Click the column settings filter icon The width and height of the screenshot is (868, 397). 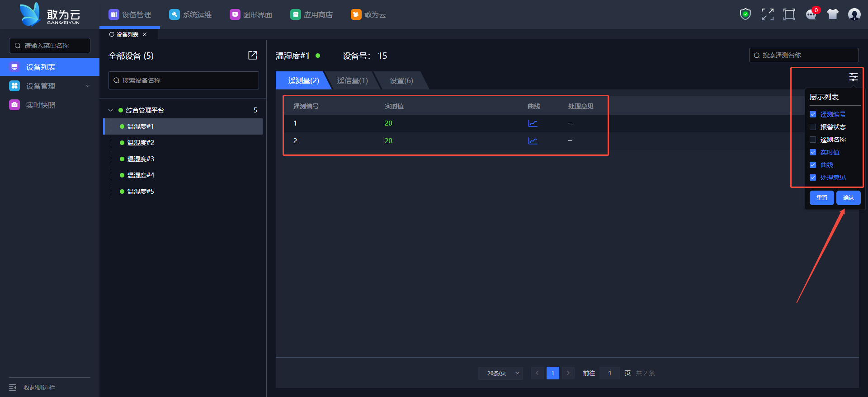[853, 77]
